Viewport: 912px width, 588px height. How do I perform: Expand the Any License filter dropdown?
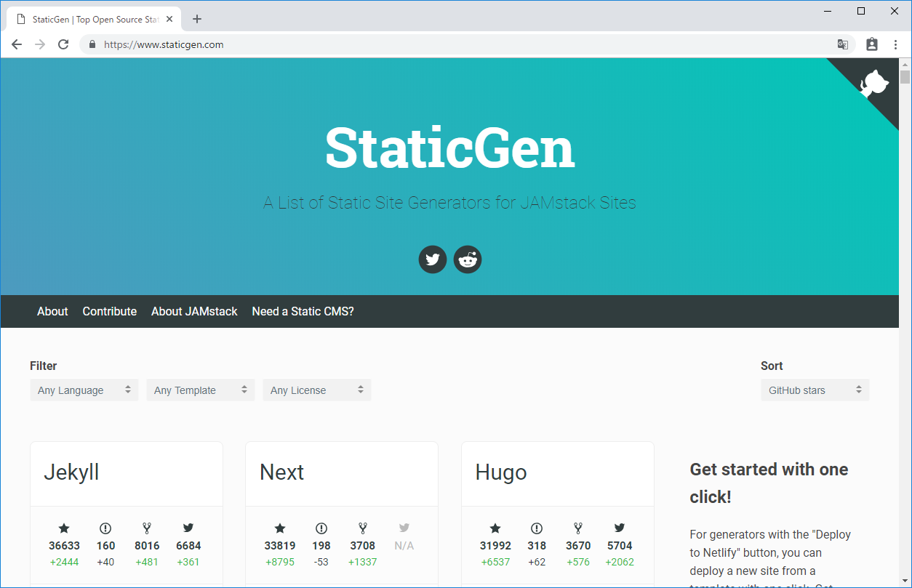317,390
